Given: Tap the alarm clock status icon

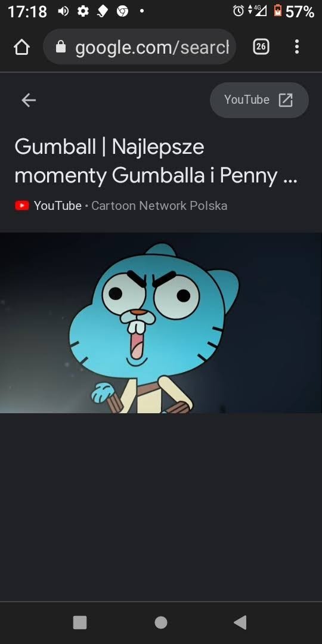Looking at the screenshot, I should (x=238, y=11).
